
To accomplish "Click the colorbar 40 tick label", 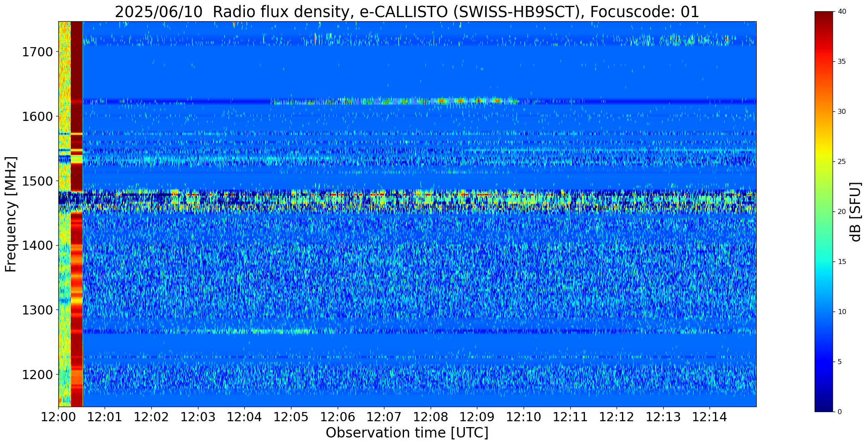I will pos(842,12).
